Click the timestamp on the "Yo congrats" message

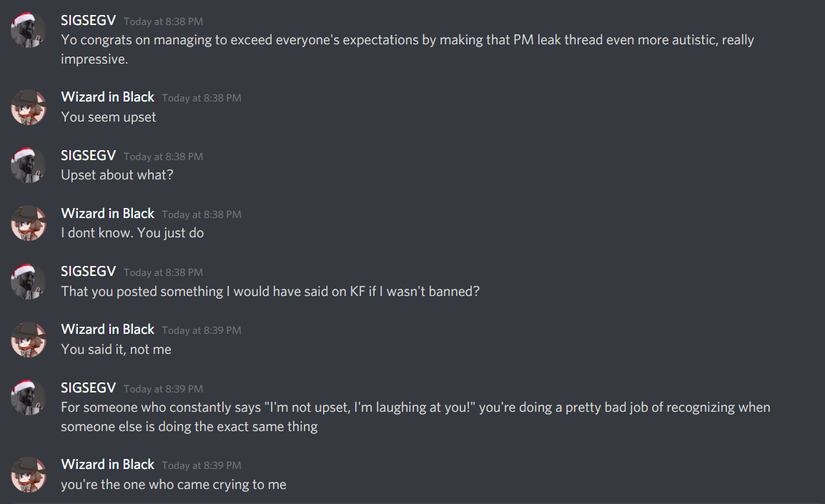(x=163, y=21)
